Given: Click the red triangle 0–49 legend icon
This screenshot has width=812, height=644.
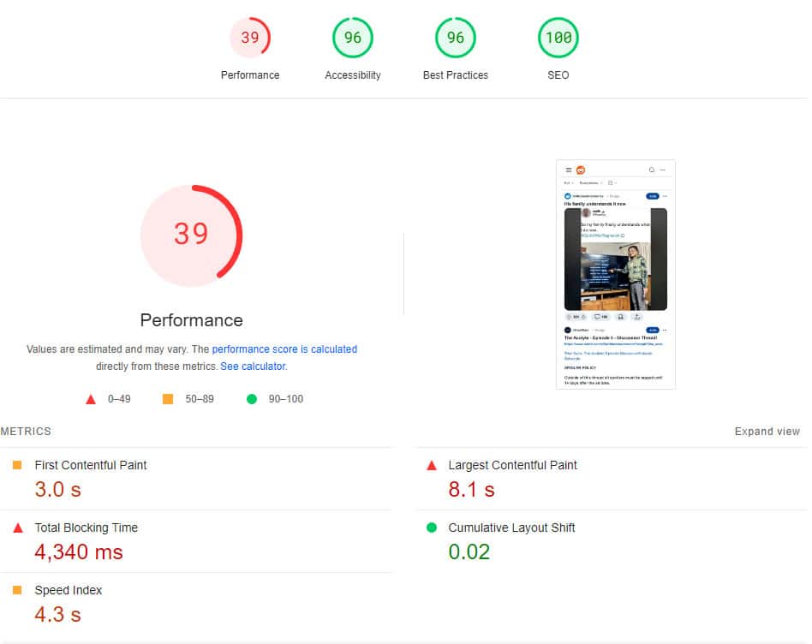Looking at the screenshot, I should coord(90,399).
